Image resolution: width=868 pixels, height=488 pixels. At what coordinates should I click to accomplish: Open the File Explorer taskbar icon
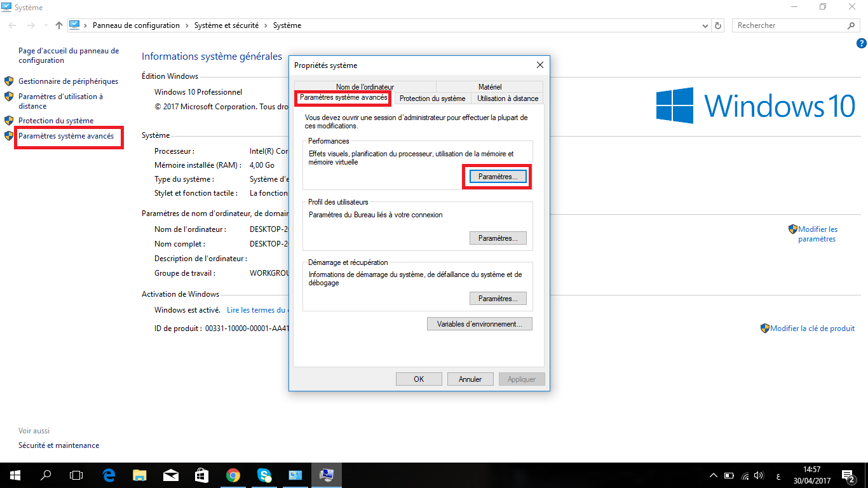point(140,475)
